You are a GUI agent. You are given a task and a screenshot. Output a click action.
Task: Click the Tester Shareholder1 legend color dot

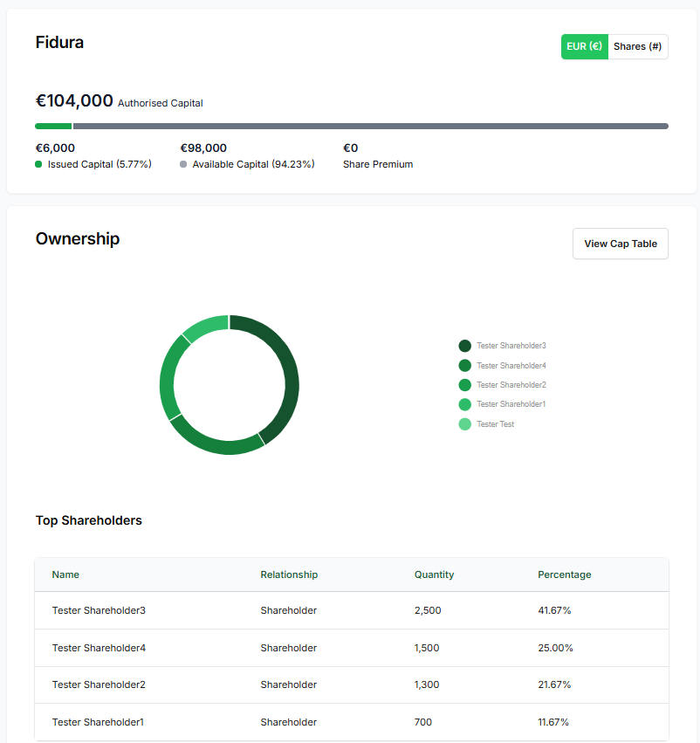[464, 404]
